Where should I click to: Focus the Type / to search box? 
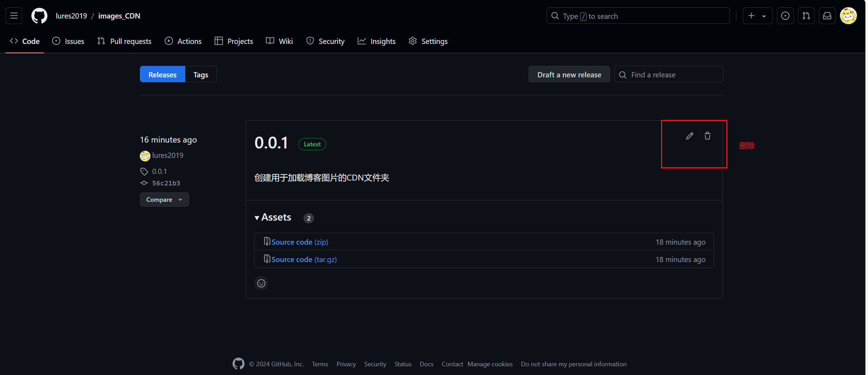638,16
